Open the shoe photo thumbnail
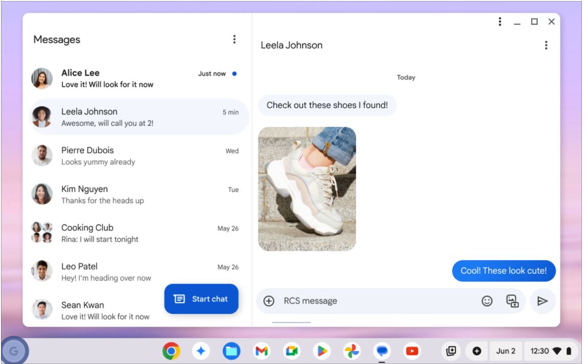This screenshot has width=588, height=364. (x=307, y=189)
